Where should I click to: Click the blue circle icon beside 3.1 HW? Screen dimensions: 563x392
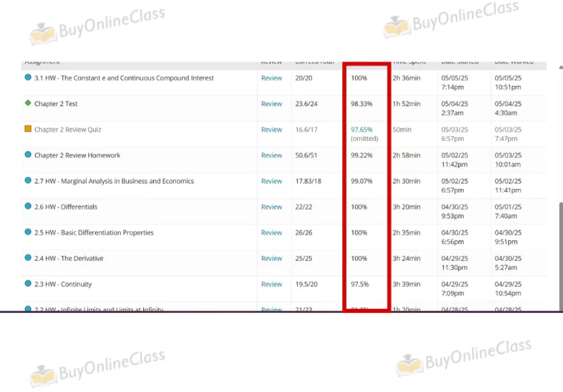[x=28, y=78]
